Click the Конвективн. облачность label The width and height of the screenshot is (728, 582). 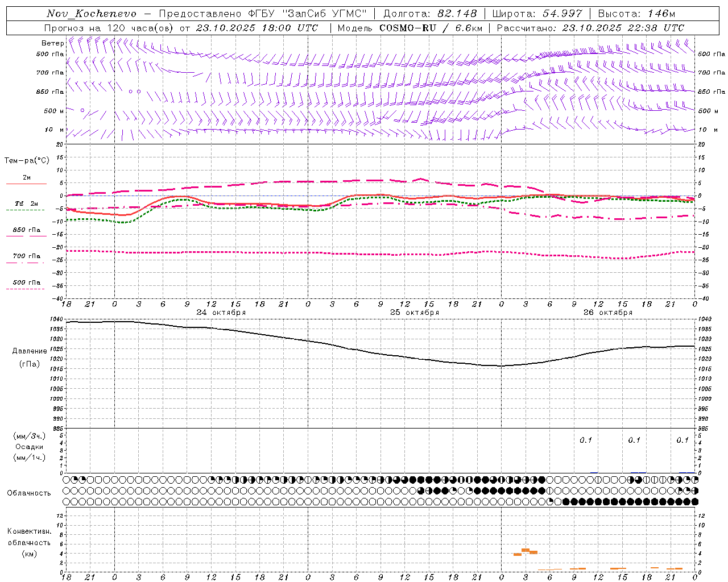[30, 537]
